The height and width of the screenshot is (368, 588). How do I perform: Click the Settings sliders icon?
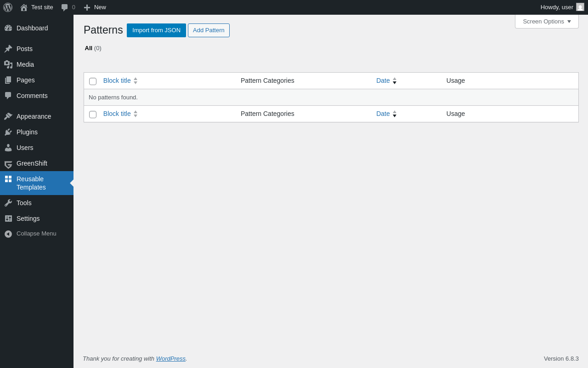(x=8, y=218)
